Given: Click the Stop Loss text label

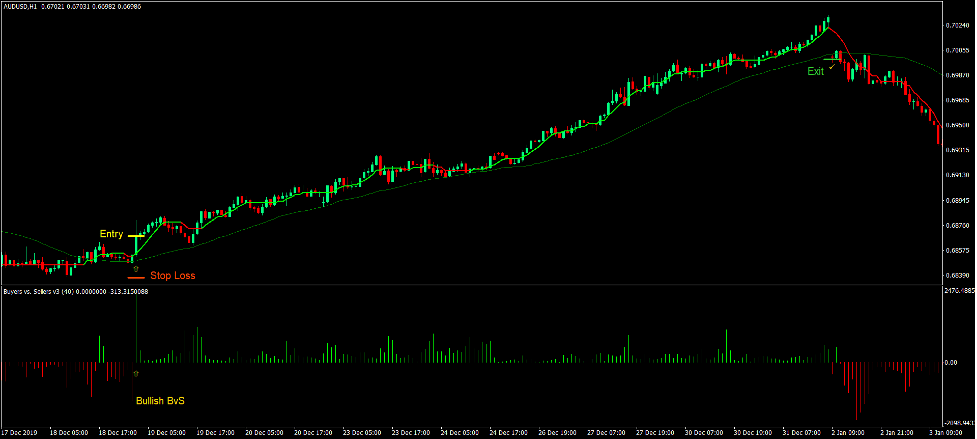Looking at the screenshot, I should click(173, 275).
